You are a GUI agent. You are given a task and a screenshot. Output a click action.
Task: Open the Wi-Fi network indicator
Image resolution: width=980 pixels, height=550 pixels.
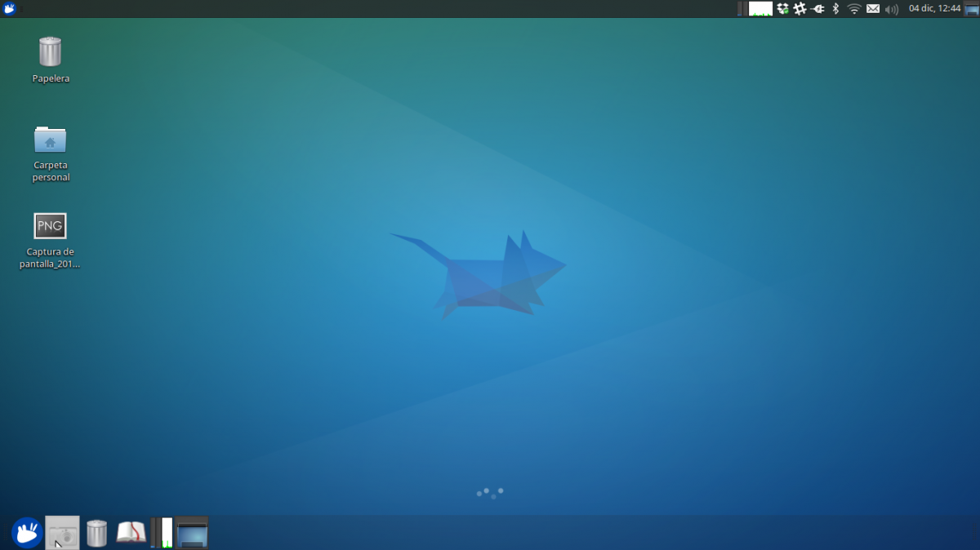[x=854, y=9]
